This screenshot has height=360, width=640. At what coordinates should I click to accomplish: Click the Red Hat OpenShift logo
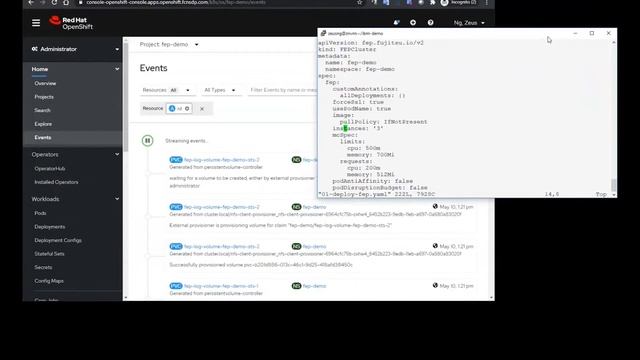tap(71, 23)
